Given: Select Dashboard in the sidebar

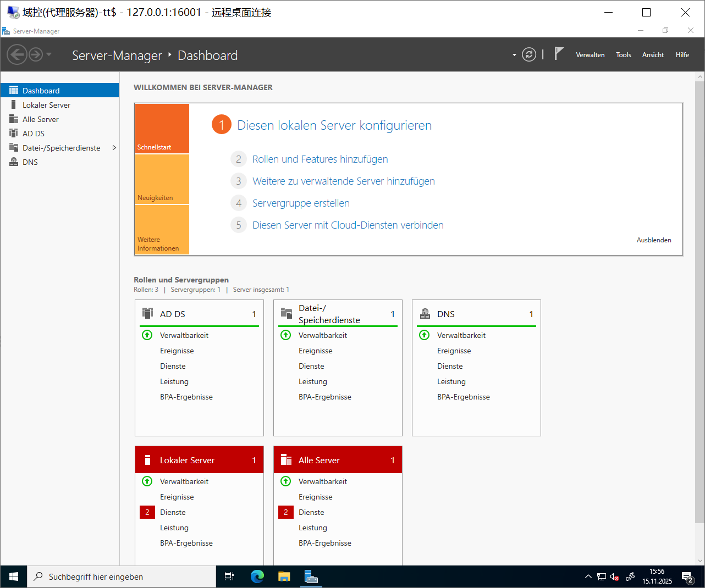Looking at the screenshot, I should coord(59,90).
